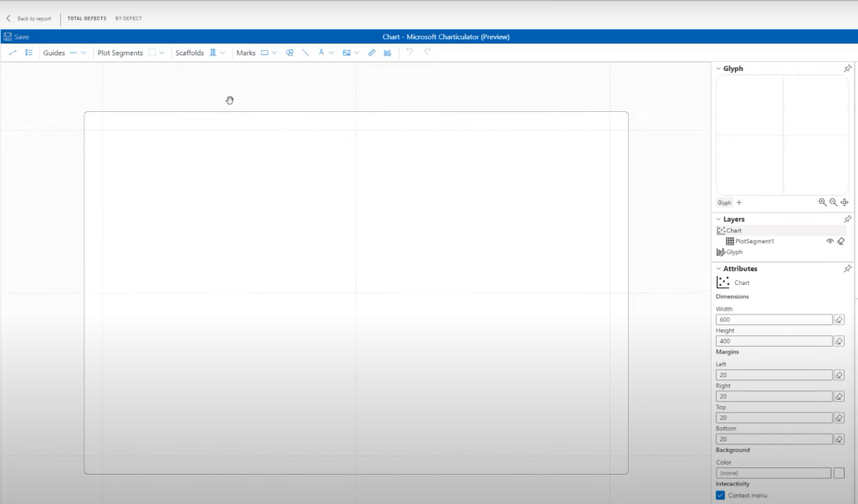The height and width of the screenshot is (504, 858).
Task: Click Back to report link
Action: pos(34,18)
